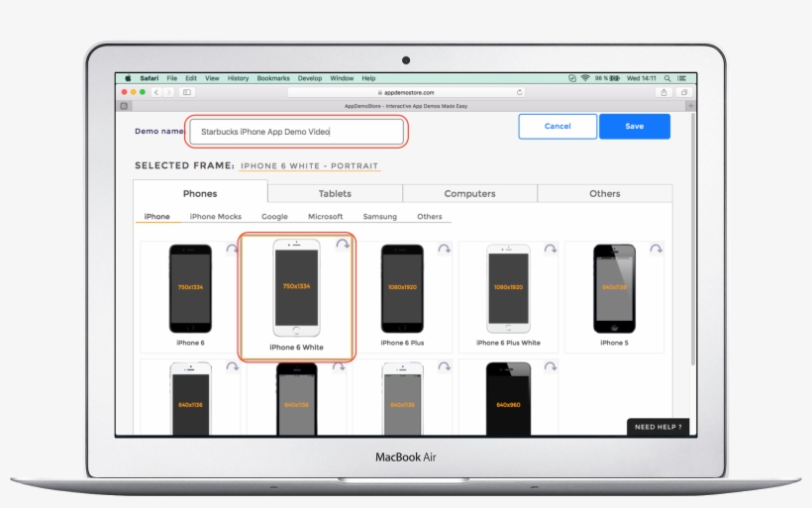Image resolution: width=812 pixels, height=508 pixels.
Task: Select the Microsoft sub-tab
Action: (x=325, y=217)
